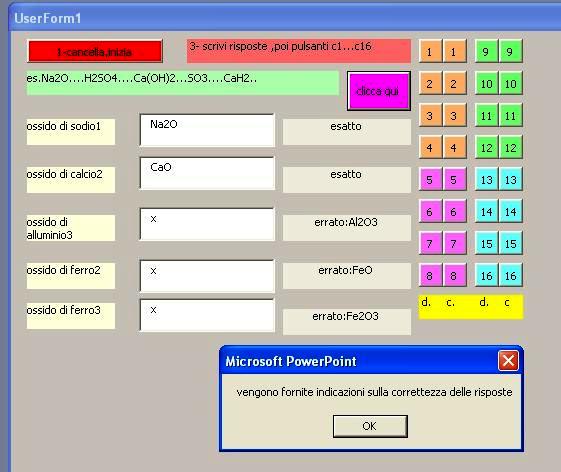Image resolution: width=561 pixels, height=472 pixels.
Task: Click orange button 4 in the d. column
Action: pos(430,147)
